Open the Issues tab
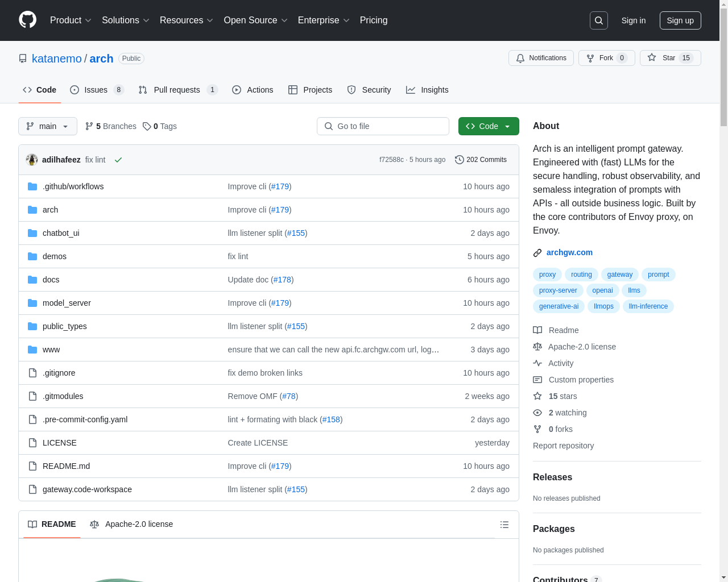The image size is (728, 582). [97, 90]
